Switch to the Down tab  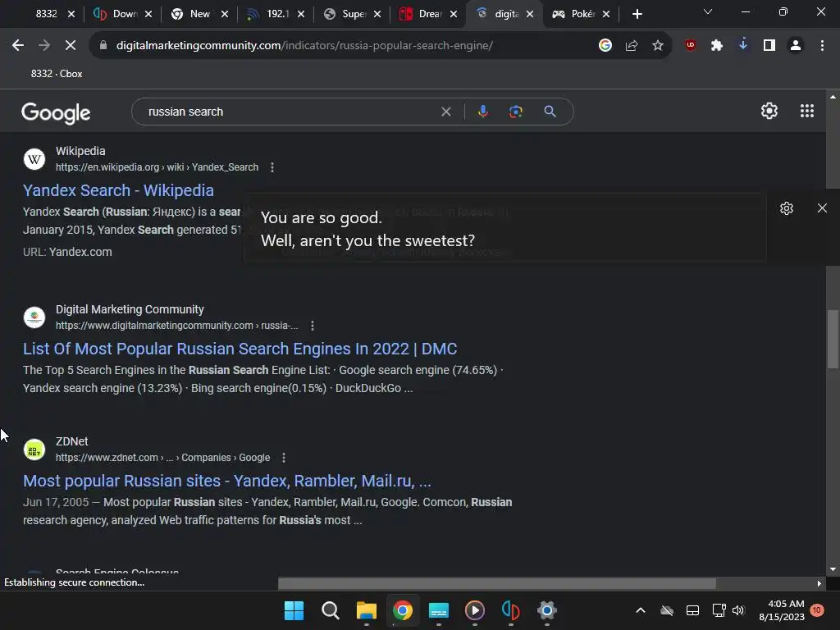123,14
